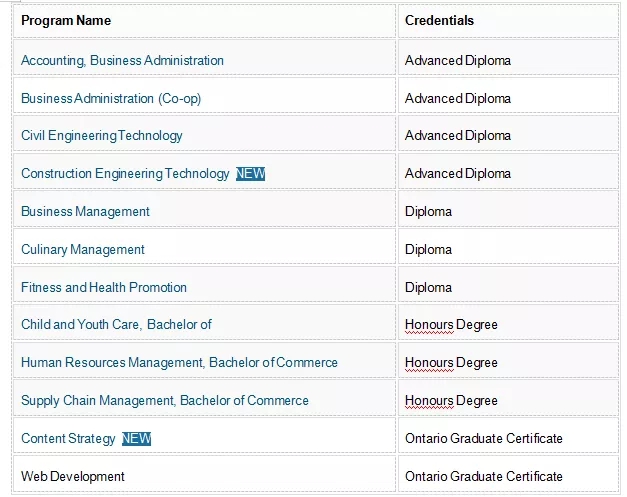Select the Construction Engineering Technology link

pos(125,173)
